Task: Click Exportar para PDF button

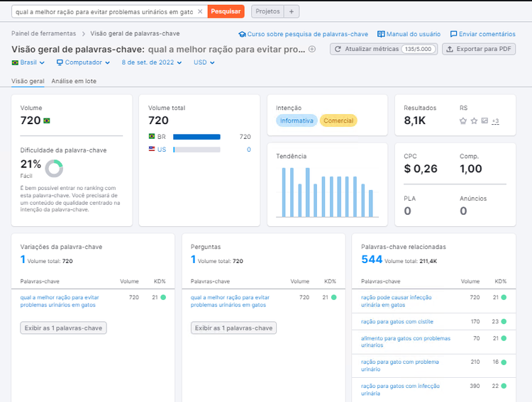Action: click(x=479, y=49)
